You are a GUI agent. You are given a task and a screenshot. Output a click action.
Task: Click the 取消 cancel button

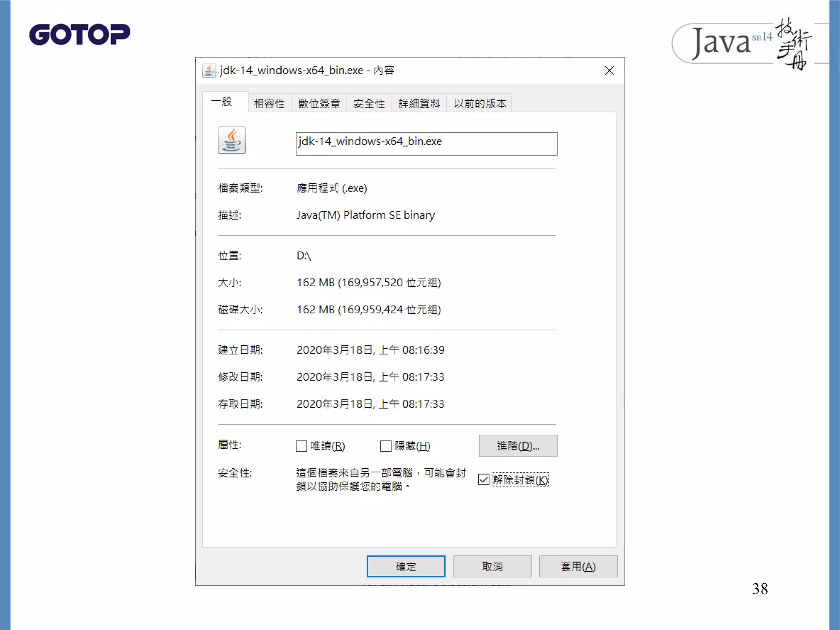click(x=492, y=566)
